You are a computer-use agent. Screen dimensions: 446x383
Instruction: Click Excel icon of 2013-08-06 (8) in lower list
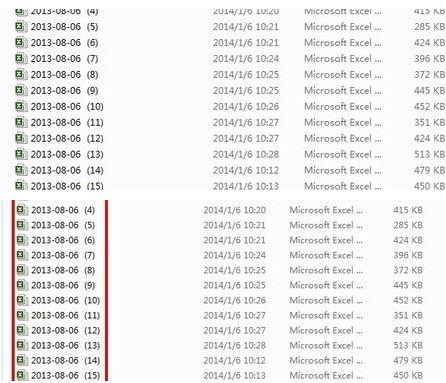[22, 270]
